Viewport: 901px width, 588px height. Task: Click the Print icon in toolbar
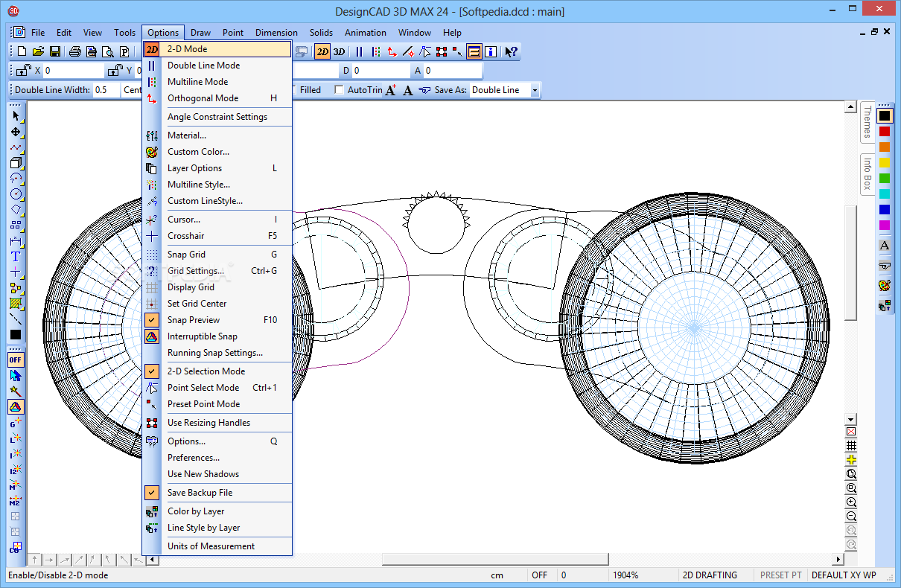pyautogui.click(x=74, y=51)
